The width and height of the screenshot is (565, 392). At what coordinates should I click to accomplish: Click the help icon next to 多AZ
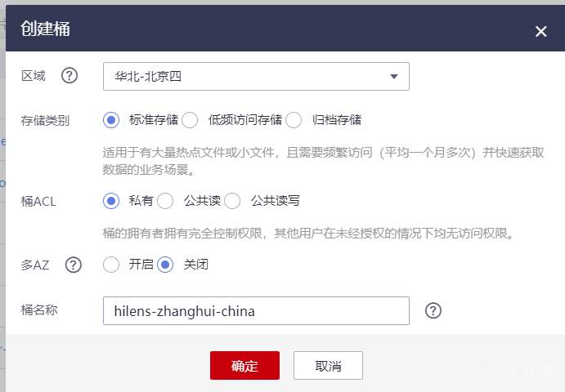73,265
